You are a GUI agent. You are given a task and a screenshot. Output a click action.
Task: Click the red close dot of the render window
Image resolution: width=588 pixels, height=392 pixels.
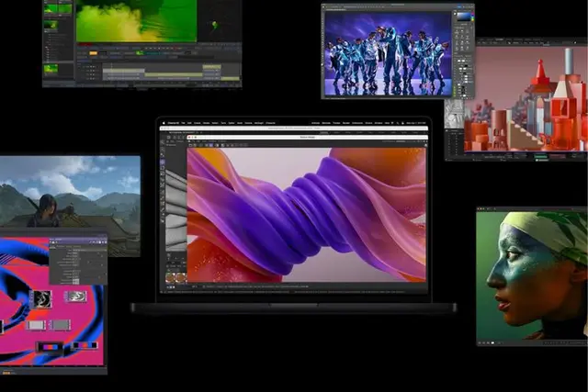(190, 137)
